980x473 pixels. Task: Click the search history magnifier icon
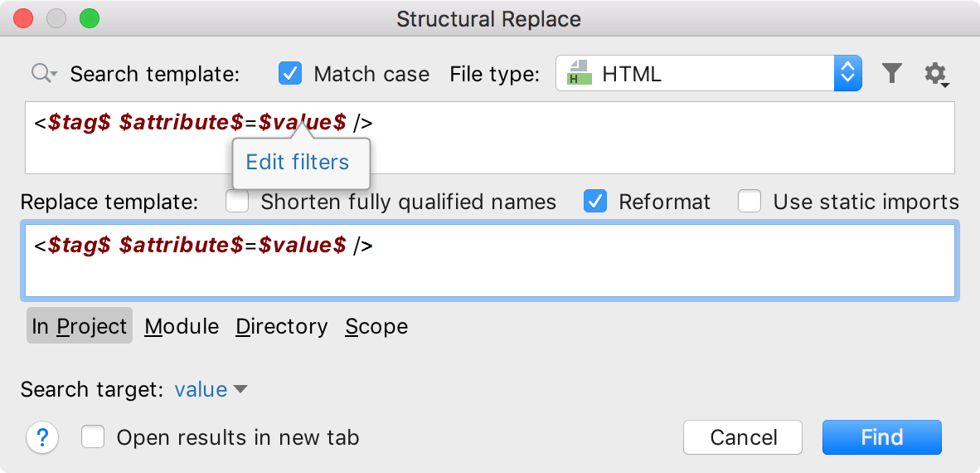[43, 74]
